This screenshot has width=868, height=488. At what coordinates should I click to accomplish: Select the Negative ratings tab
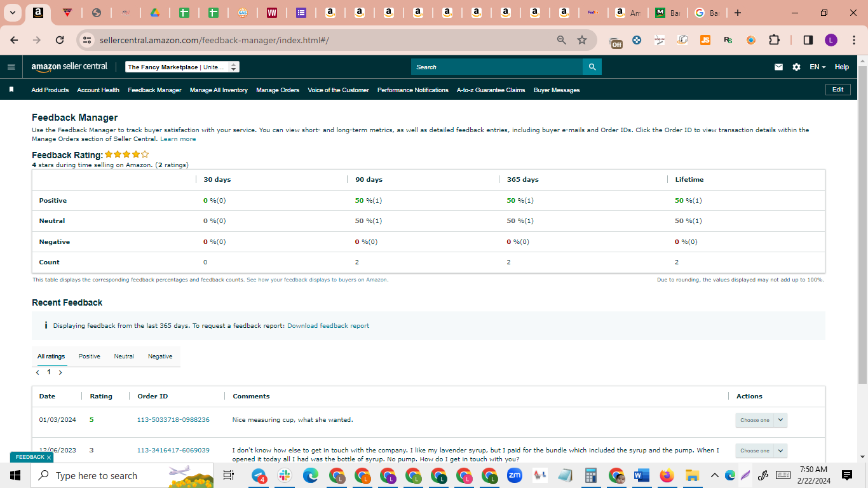click(160, 356)
